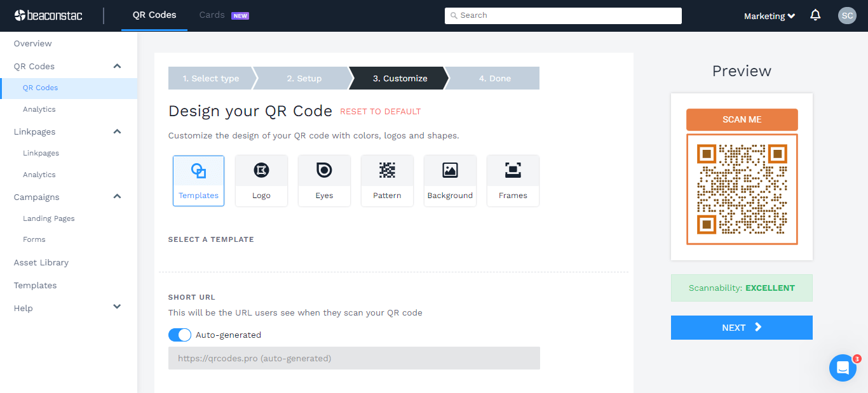Image resolution: width=868 pixels, height=393 pixels.
Task: Click the Search input field
Action: (x=563, y=15)
